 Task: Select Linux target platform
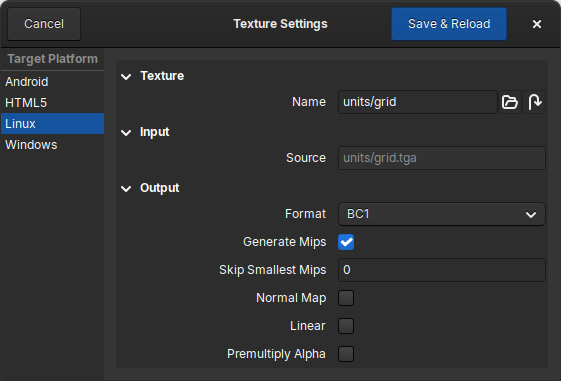tap(52, 123)
